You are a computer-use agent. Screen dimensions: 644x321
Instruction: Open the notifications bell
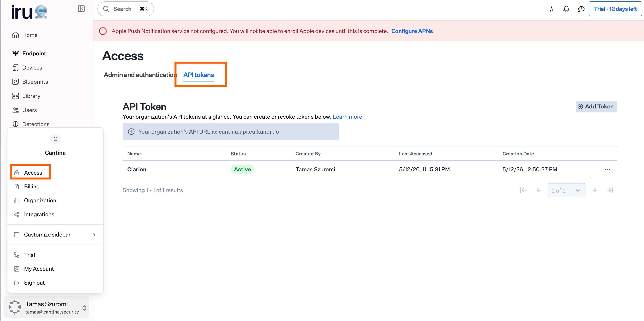coord(566,9)
